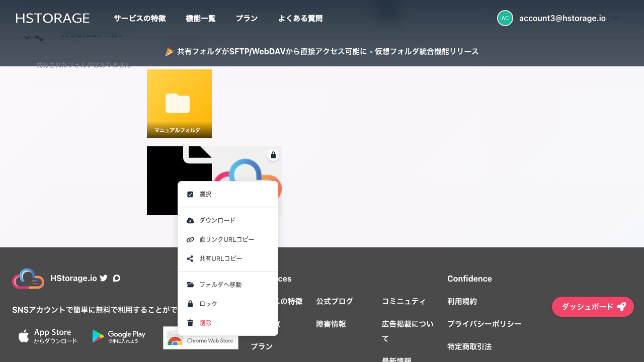Collapse the shared folders chevron in sidebar

(27, 38)
